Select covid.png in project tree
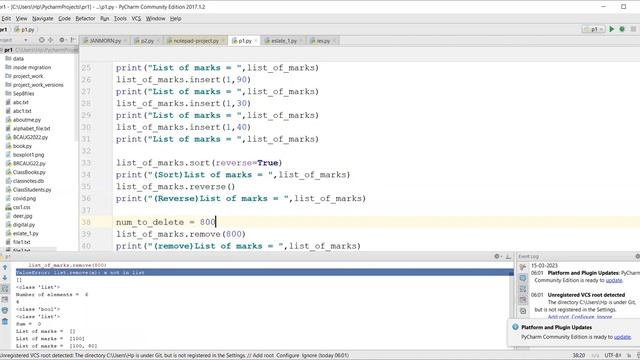 (24, 198)
